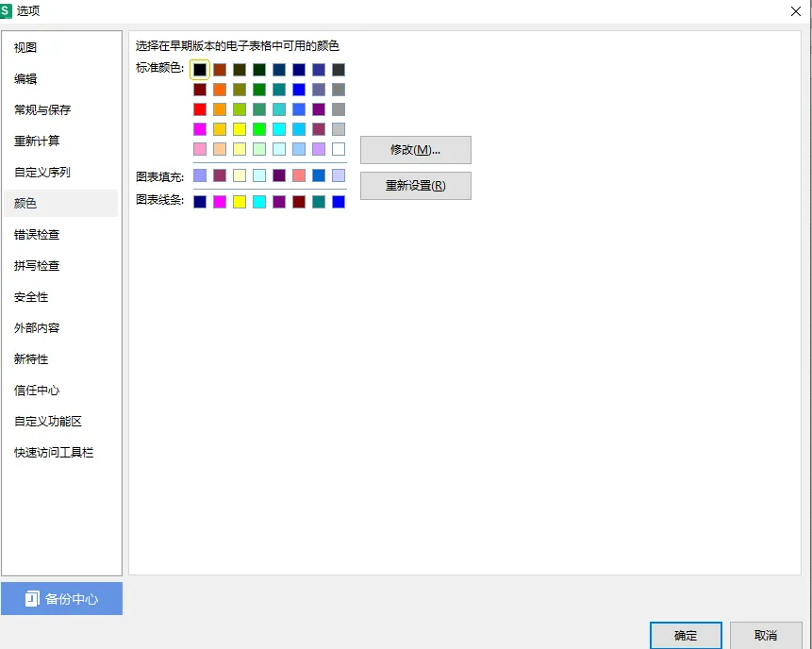The image size is (812, 649).
Task: Confirm changes with the 确定 button
Action: (x=686, y=636)
